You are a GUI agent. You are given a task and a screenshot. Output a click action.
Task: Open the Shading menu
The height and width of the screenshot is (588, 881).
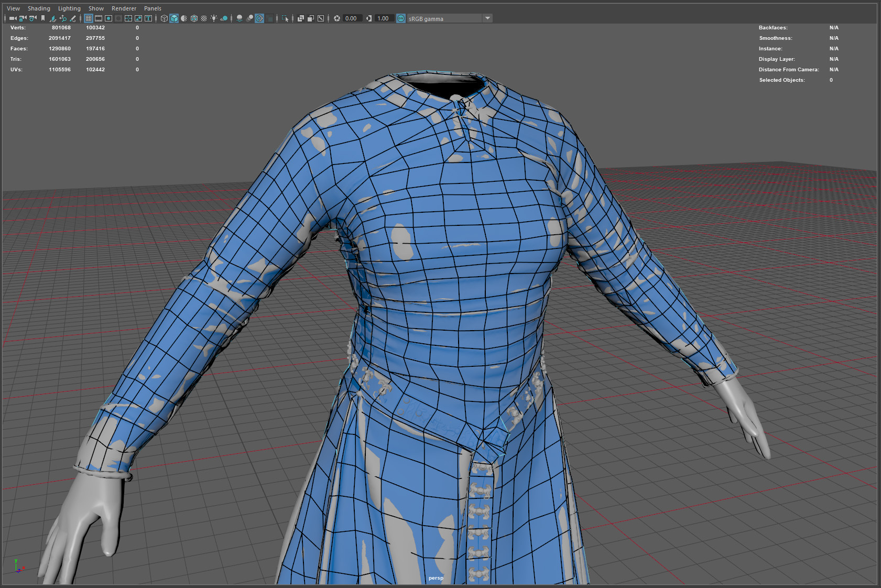point(39,8)
